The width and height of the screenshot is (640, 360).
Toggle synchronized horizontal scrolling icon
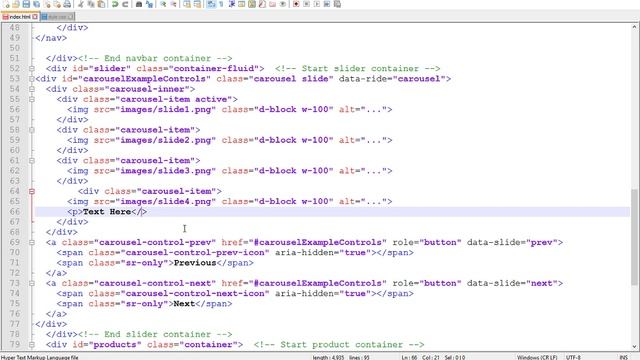point(197,4)
